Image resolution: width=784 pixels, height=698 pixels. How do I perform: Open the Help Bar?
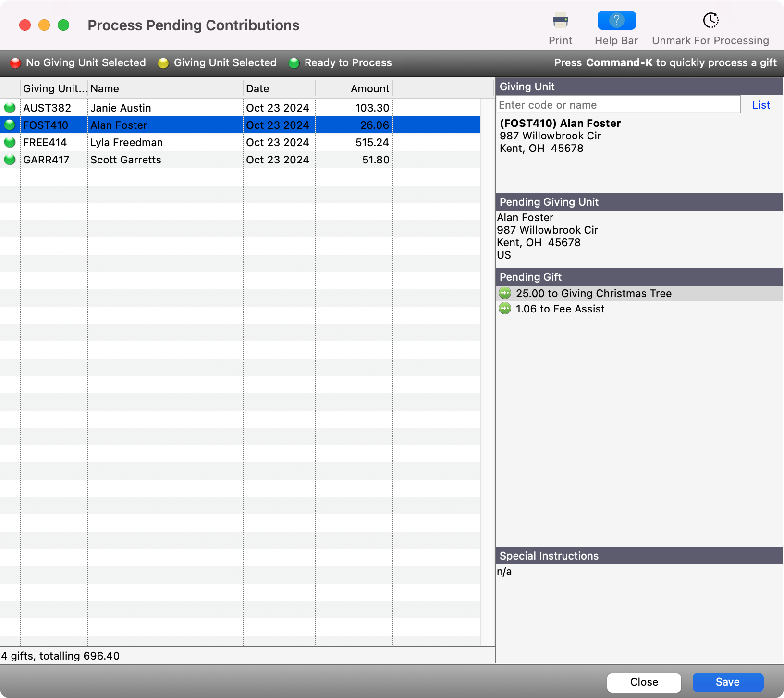click(616, 21)
